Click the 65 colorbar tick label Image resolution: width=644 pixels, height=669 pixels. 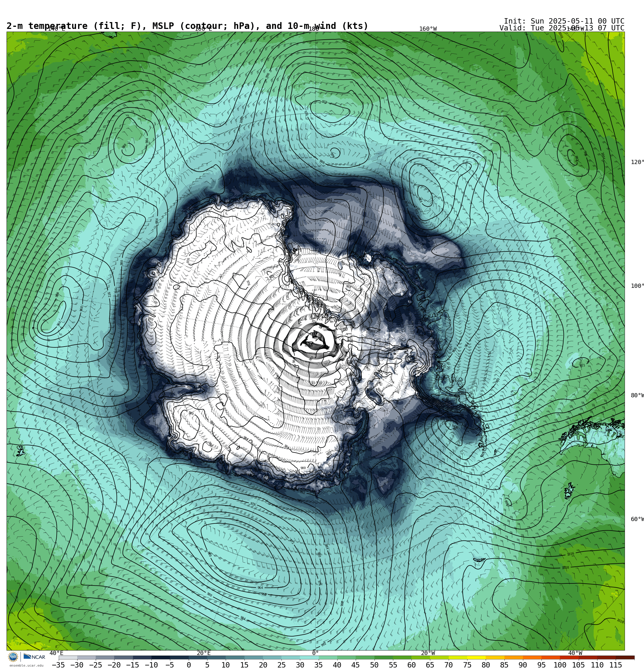(x=430, y=665)
